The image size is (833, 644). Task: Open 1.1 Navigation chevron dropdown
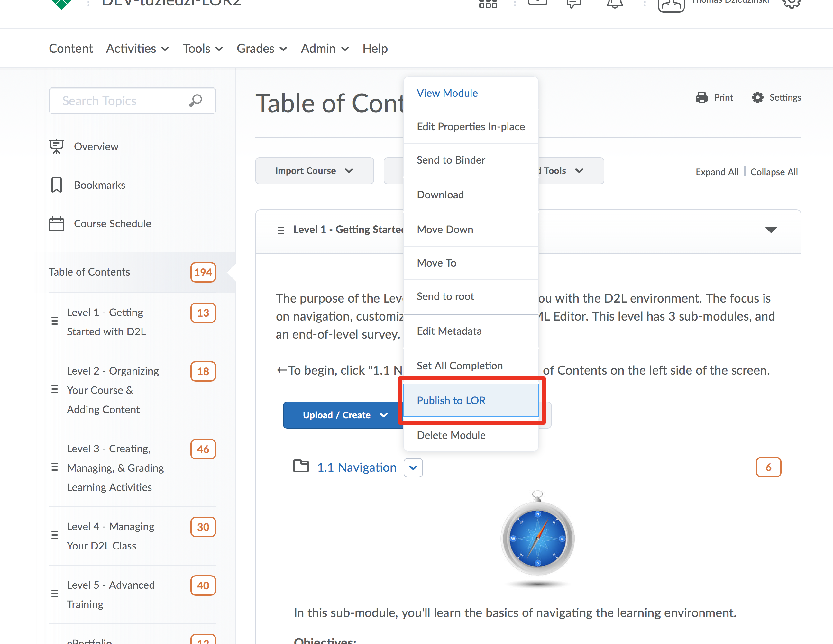(413, 467)
